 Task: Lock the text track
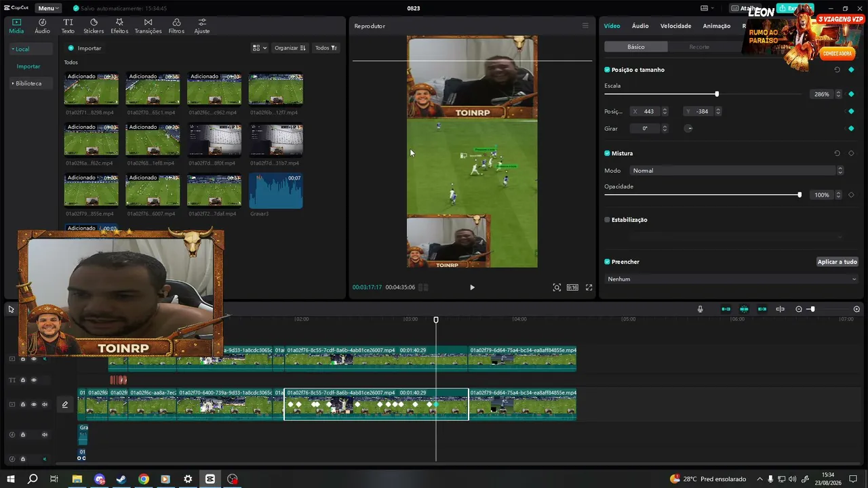click(x=22, y=380)
